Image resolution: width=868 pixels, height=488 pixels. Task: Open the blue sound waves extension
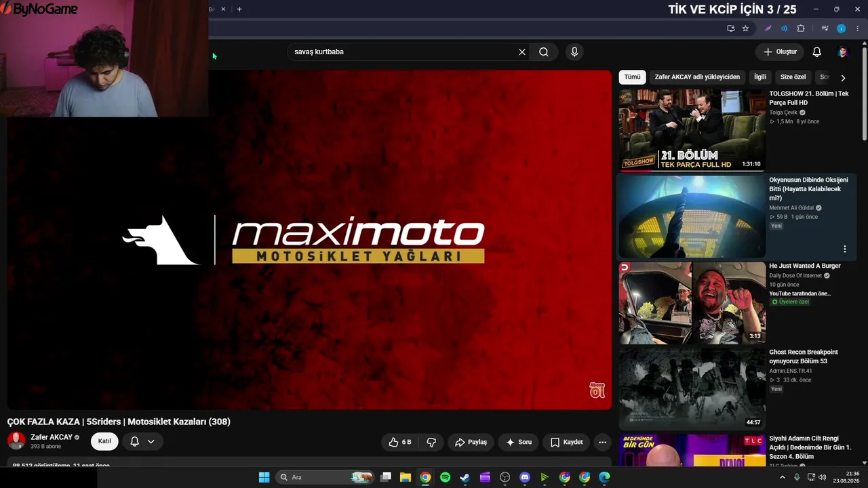click(x=784, y=28)
